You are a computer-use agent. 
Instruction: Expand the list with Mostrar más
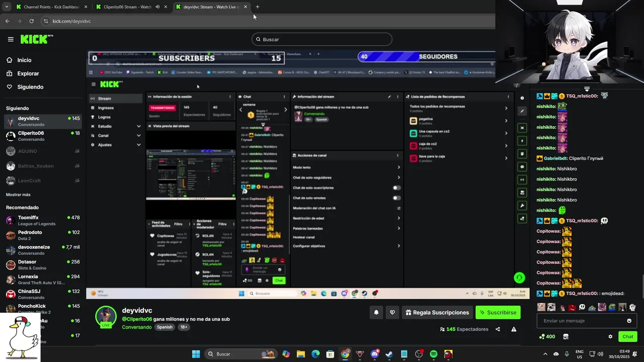click(x=18, y=195)
